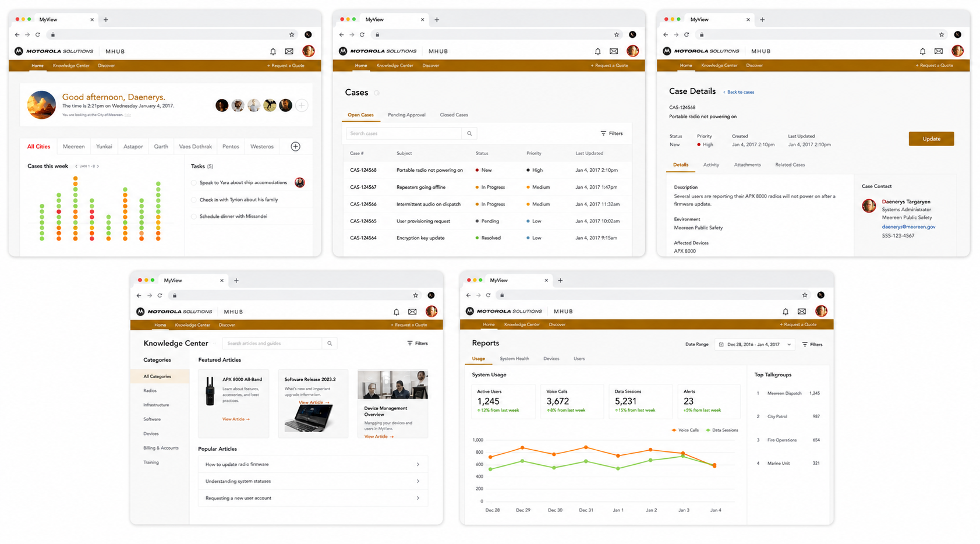Focus the Search cases input field

pyautogui.click(x=404, y=133)
